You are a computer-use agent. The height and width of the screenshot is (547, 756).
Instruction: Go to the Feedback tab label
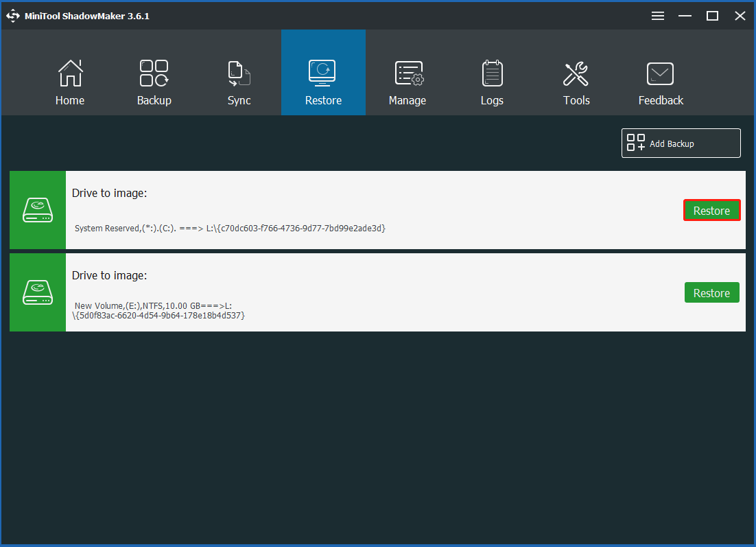[x=661, y=100]
